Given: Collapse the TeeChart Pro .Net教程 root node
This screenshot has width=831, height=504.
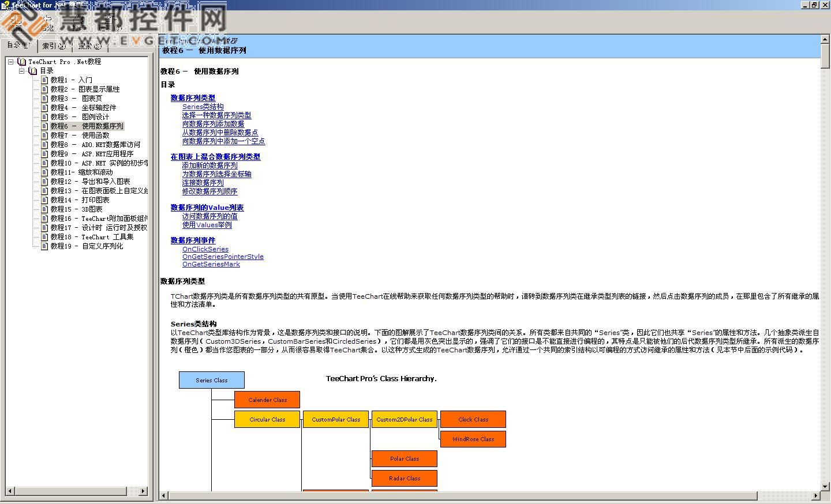Looking at the screenshot, I should click(11, 62).
